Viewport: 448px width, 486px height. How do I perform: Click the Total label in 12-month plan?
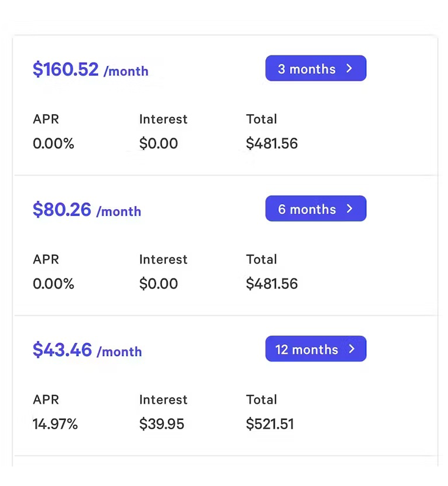[261, 399]
